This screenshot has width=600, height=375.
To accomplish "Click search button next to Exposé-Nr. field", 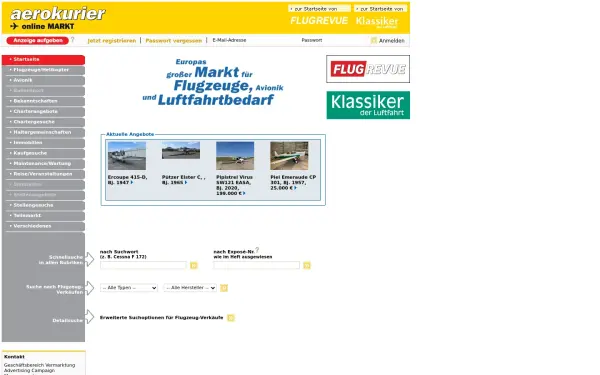I will 307,265.
